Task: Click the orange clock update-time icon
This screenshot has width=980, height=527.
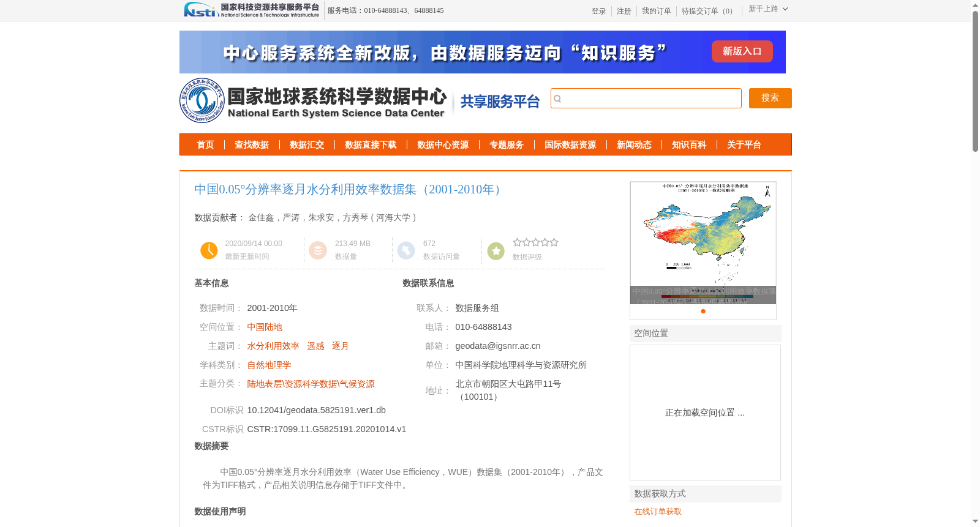Action: coord(209,250)
